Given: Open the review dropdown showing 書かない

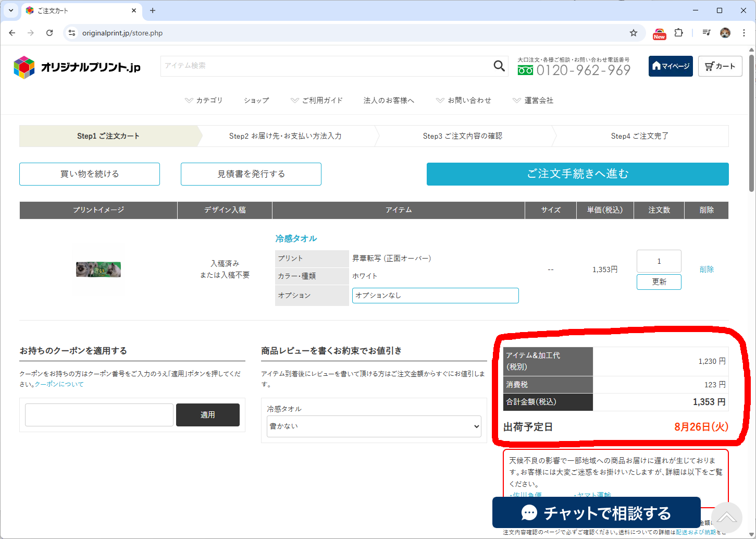Looking at the screenshot, I should coord(374,426).
